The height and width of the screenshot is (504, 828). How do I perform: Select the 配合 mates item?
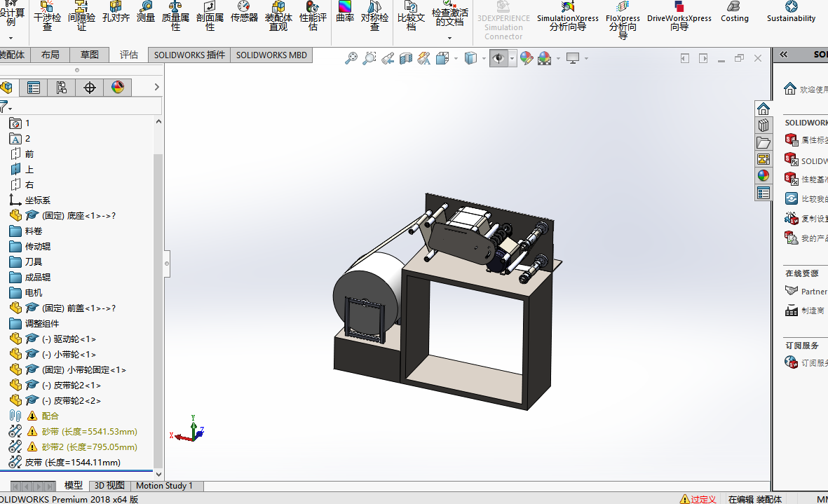50,416
